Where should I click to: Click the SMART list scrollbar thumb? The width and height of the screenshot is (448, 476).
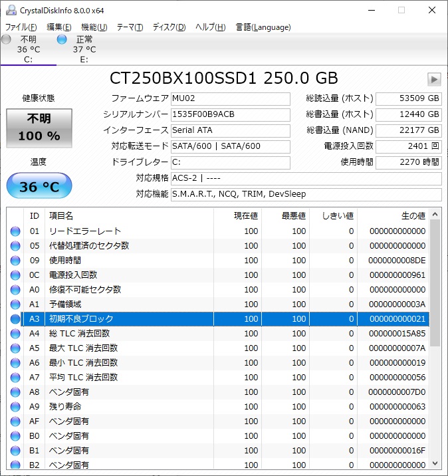(x=435, y=283)
